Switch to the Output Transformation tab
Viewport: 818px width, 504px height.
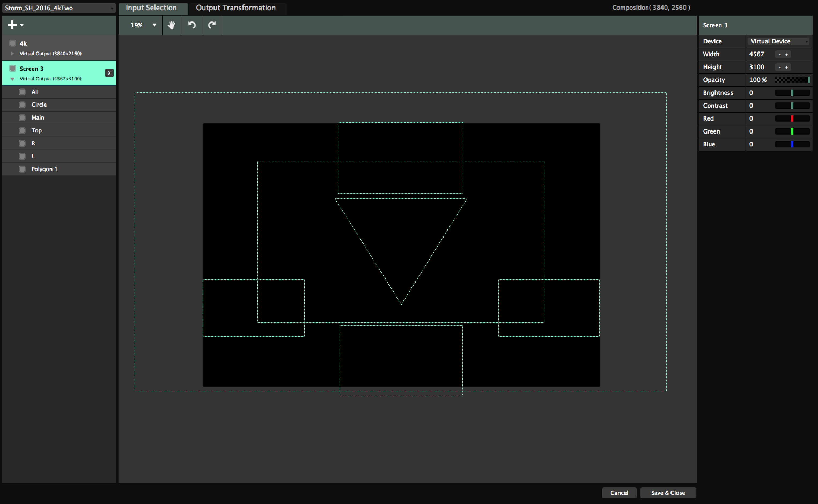(235, 8)
